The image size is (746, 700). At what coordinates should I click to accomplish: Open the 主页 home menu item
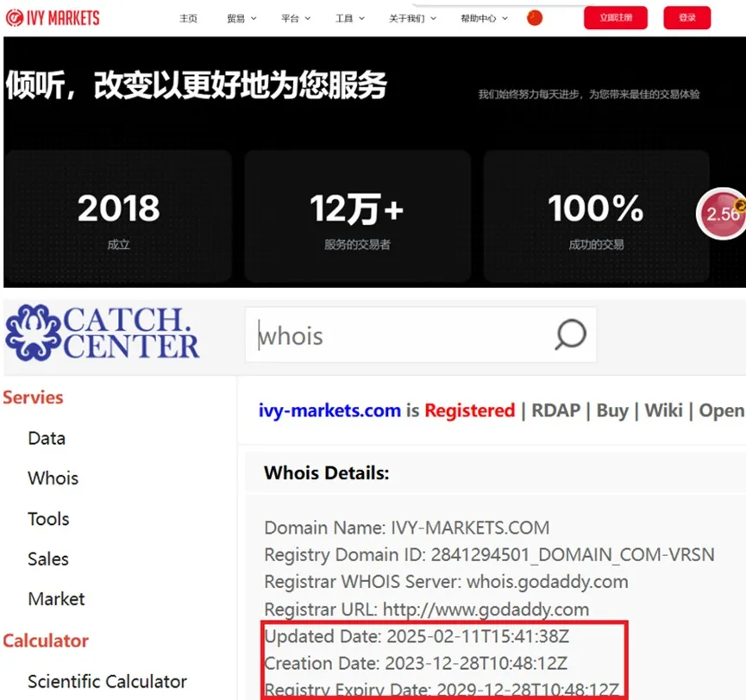point(188,19)
